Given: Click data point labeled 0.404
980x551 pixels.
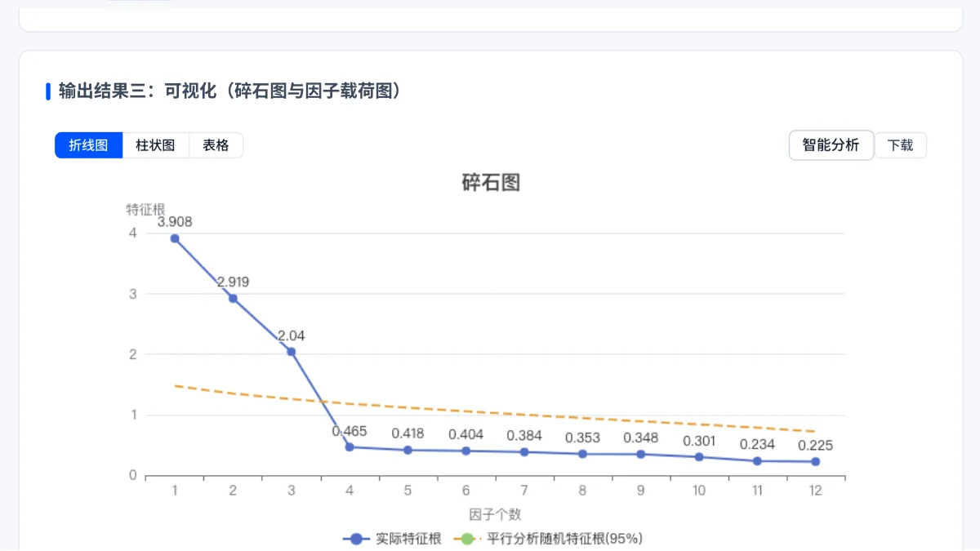Looking at the screenshot, I should click(x=465, y=451).
